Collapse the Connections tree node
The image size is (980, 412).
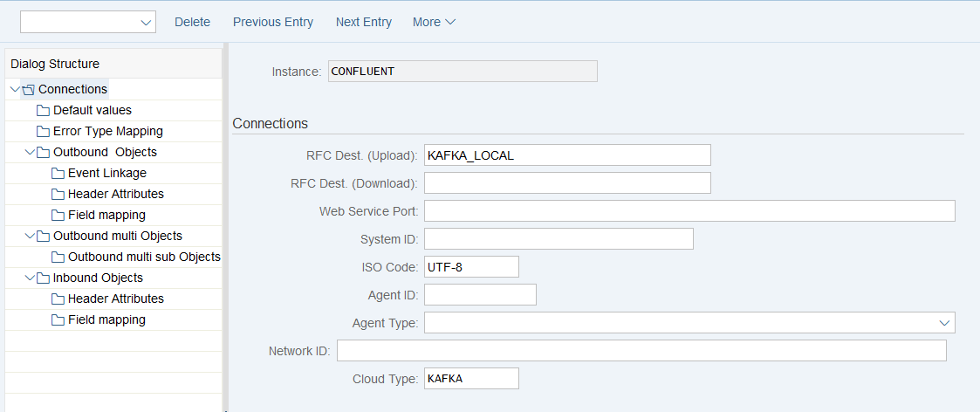(x=15, y=89)
